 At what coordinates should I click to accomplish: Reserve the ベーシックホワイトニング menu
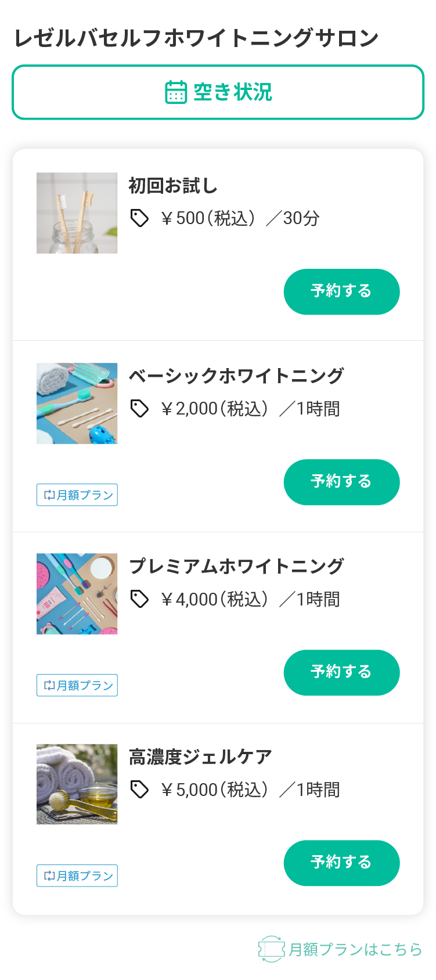coord(341,482)
